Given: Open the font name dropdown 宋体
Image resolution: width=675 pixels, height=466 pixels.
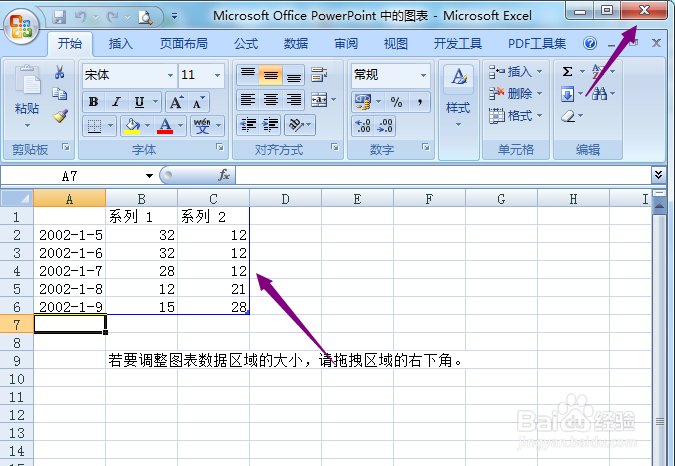Looking at the screenshot, I should tap(170, 75).
